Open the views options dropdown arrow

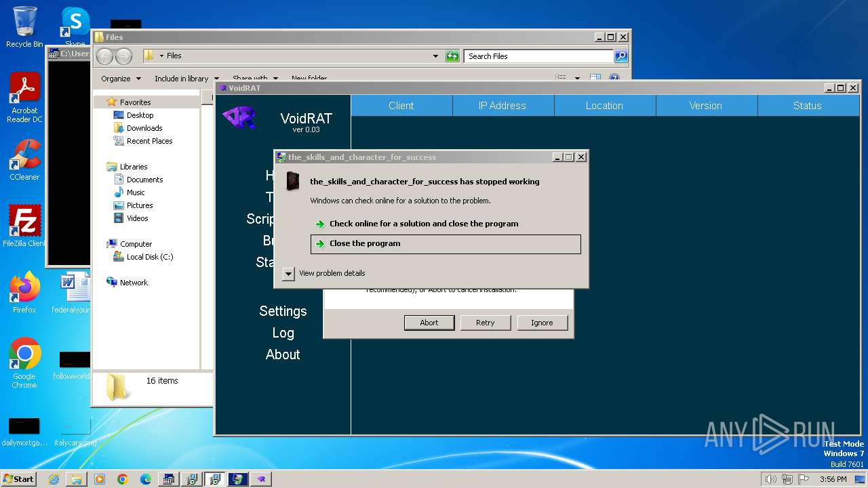pos(577,79)
